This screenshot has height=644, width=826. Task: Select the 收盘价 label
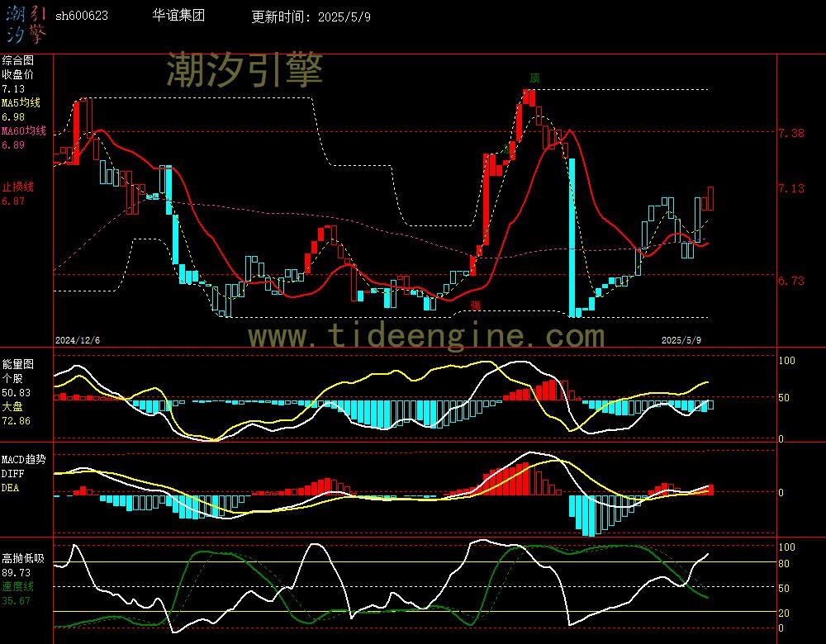18,74
